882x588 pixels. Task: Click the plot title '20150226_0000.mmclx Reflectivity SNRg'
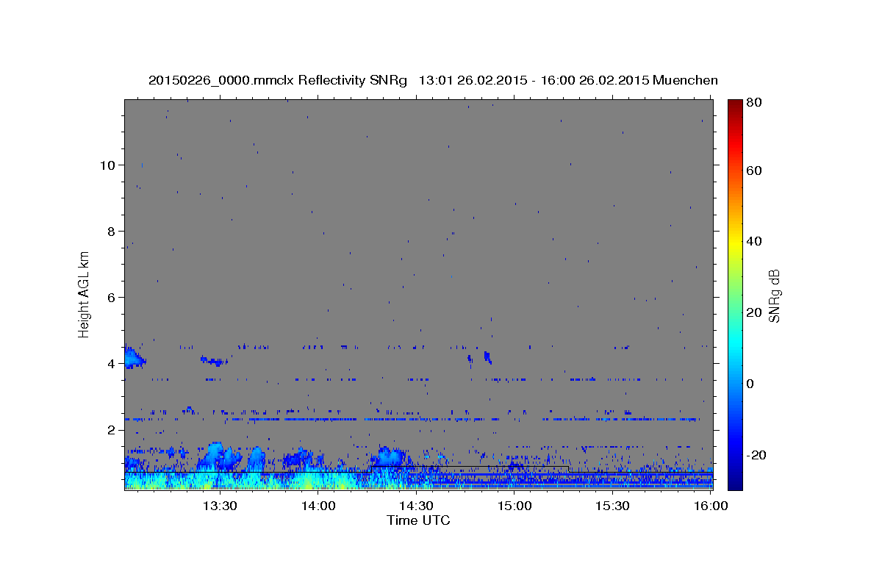[x=277, y=80]
